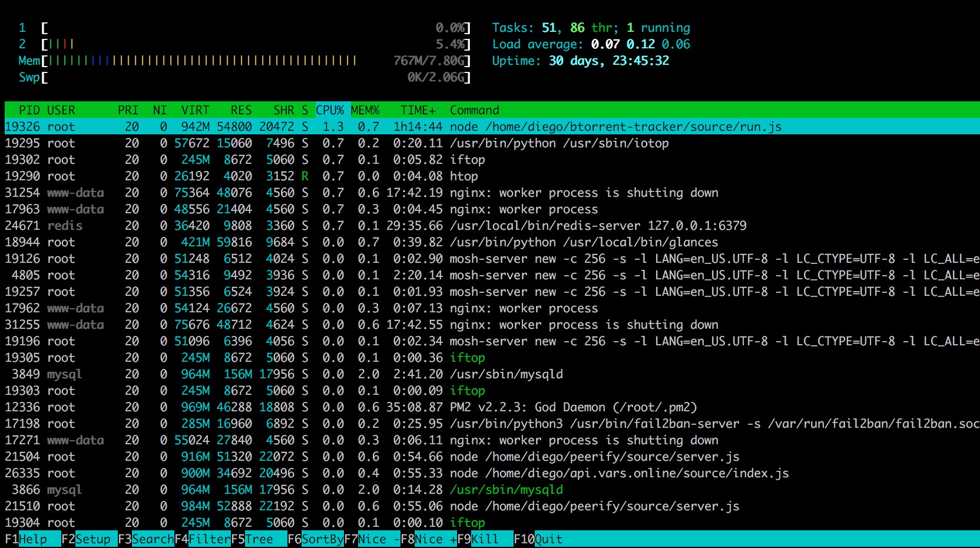Sort by the CPU% column header
This screenshot has width=980, height=548.
330,110
